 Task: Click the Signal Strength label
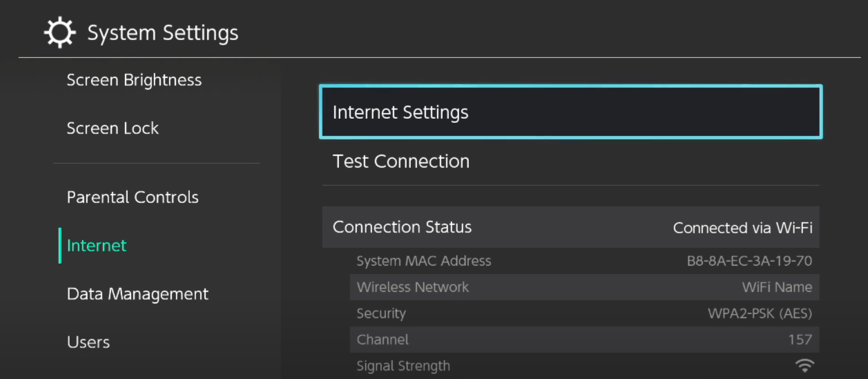click(403, 366)
